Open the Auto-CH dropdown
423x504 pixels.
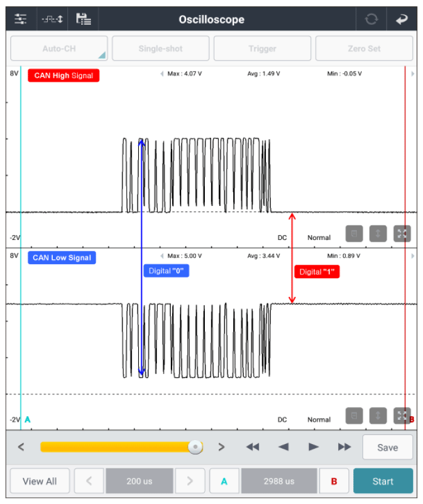click(59, 48)
